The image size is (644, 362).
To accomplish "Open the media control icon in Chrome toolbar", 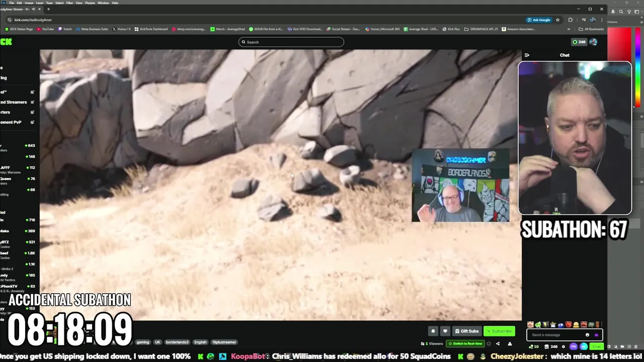I will click(583, 20).
